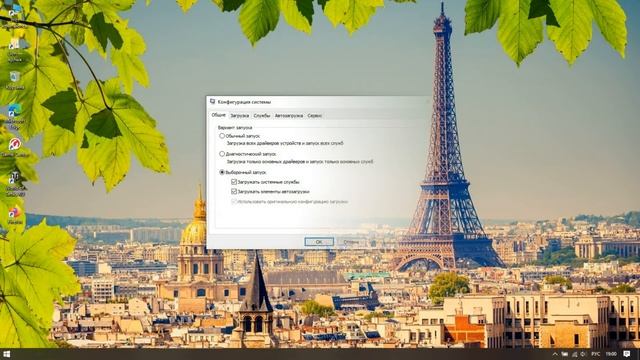640x360 pixels.
Task: Open the Сервис tab
Action: [315, 116]
